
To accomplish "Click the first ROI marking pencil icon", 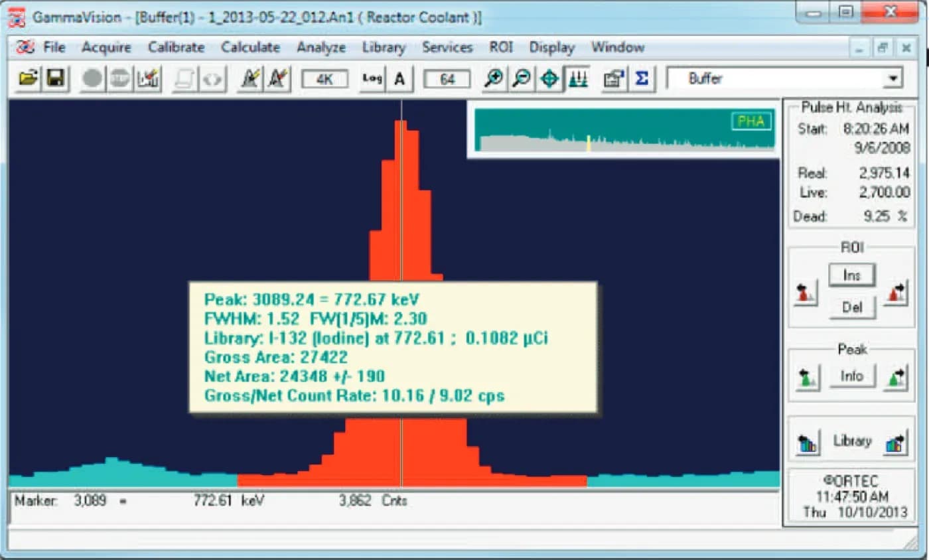I will coord(250,79).
